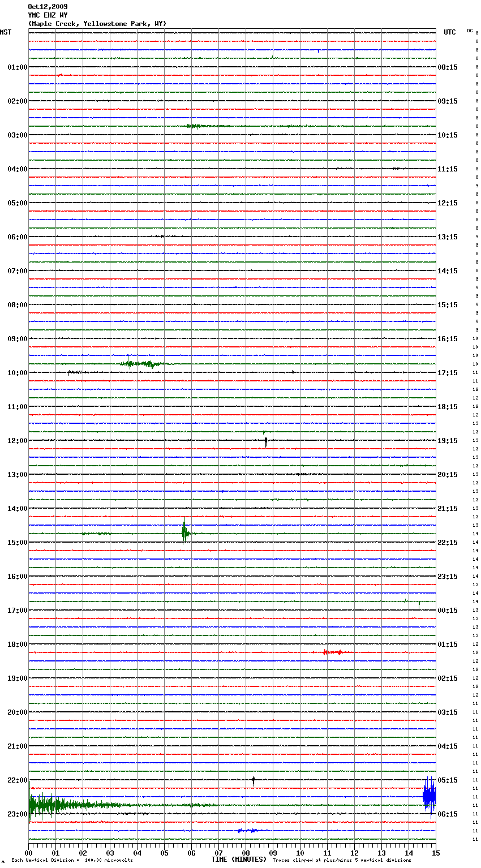Select the '03:00' MST time label
The width and height of the screenshot is (481, 868).
coord(18,135)
